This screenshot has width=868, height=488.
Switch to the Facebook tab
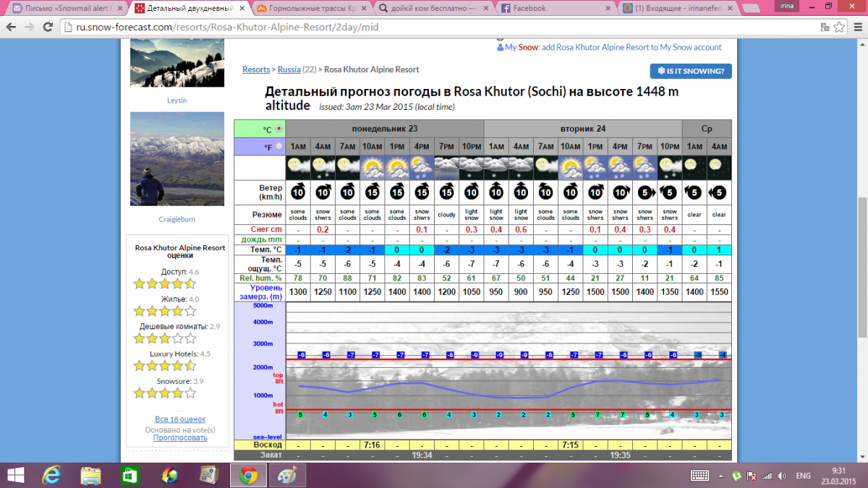(556, 8)
